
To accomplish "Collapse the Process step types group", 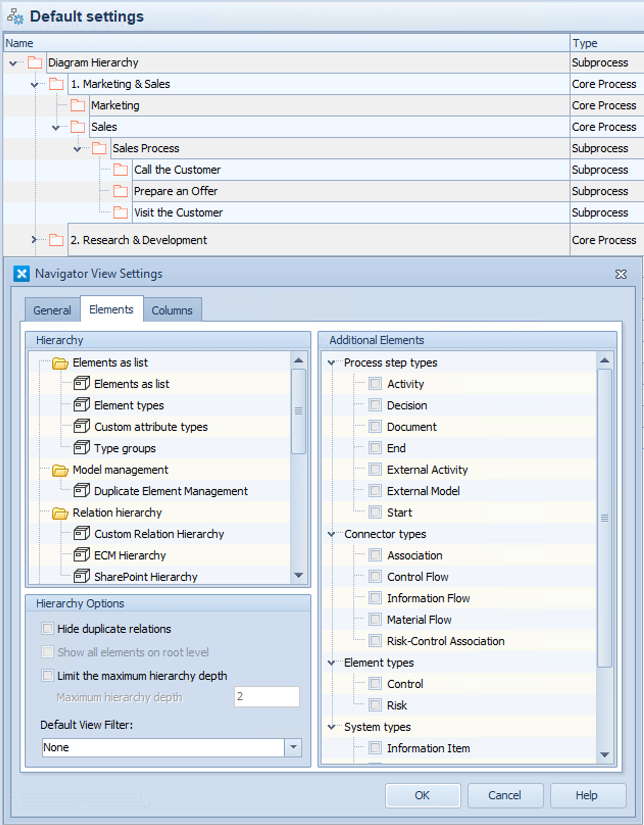I will [x=332, y=362].
